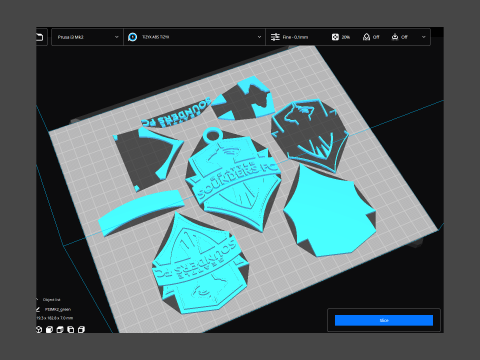480x360 pixels.
Task: Click the support Off icon
Action: tap(366, 37)
